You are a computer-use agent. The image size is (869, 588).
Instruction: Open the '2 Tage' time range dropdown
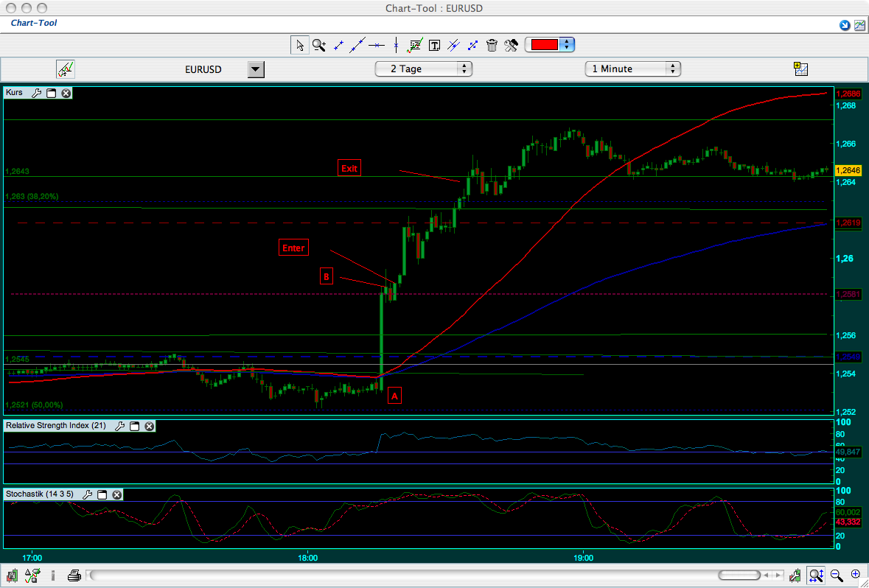coord(424,69)
